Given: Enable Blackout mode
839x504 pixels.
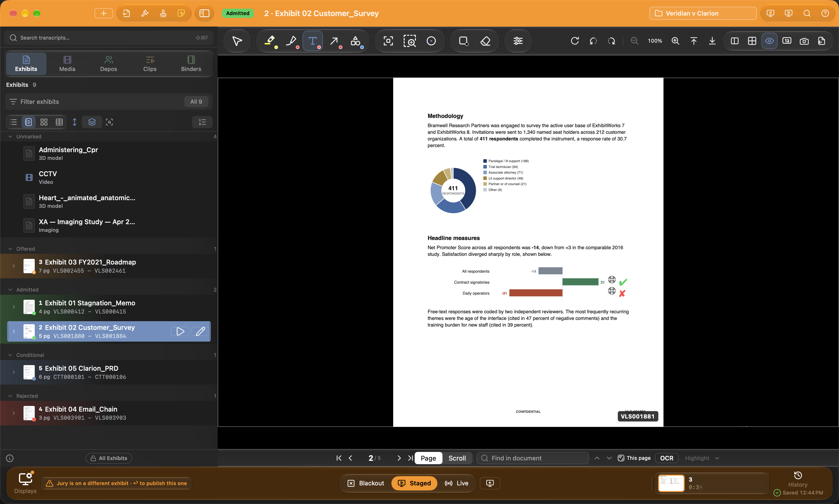Looking at the screenshot, I should coord(366,483).
